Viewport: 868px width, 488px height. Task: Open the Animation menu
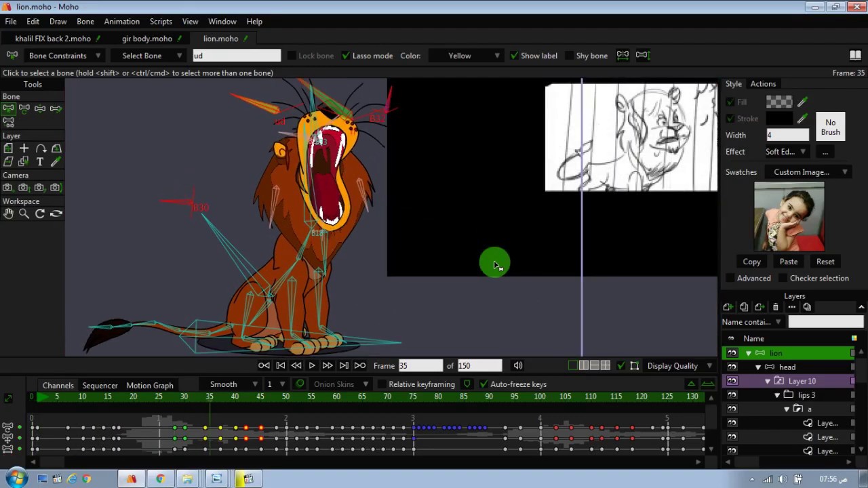click(x=121, y=22)
